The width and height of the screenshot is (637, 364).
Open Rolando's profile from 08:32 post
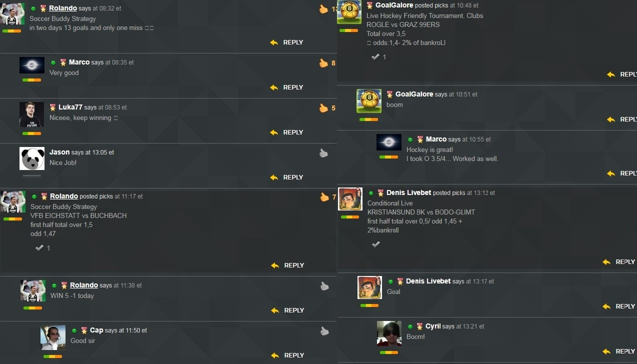point(63,8)
